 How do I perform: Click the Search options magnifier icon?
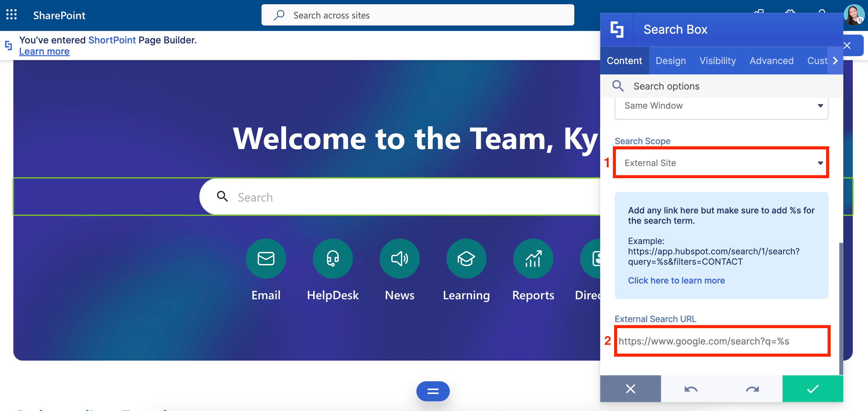618,86
